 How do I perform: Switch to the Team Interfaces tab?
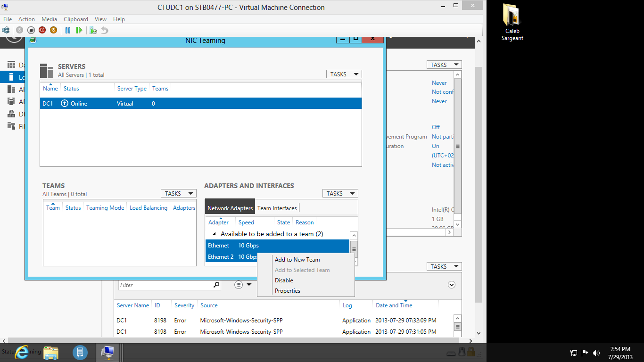click(x=277, y=208)
